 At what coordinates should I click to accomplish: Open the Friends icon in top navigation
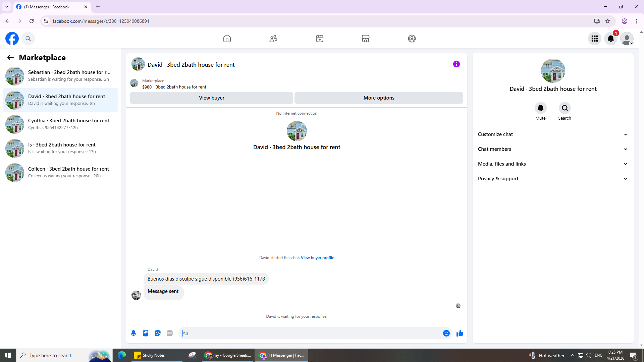coord(273,39)
